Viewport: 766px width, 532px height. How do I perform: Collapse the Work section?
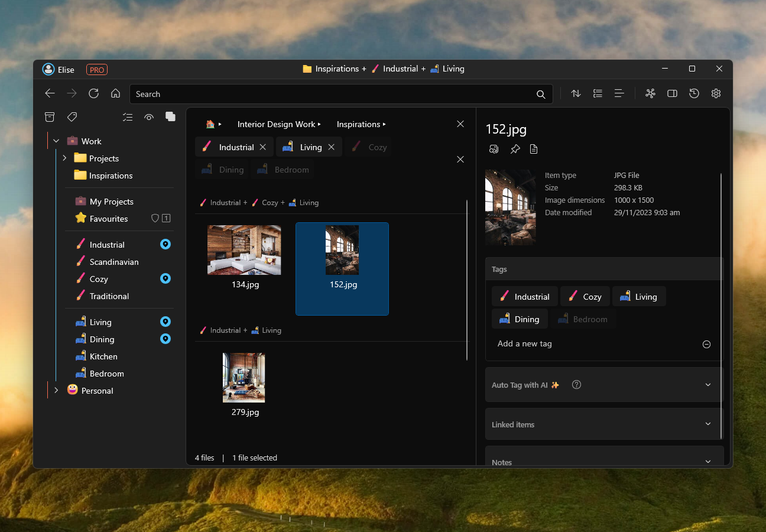56,141
